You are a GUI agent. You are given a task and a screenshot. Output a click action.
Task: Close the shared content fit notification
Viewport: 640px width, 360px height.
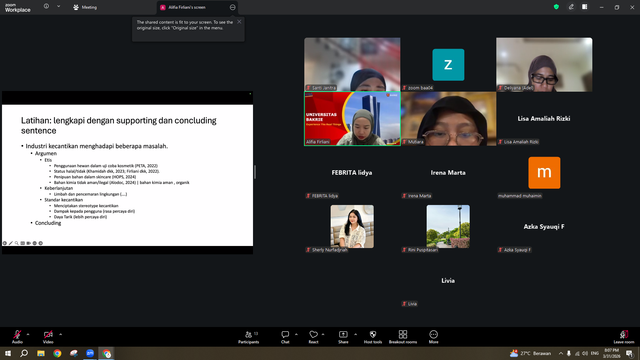(239, 22)
